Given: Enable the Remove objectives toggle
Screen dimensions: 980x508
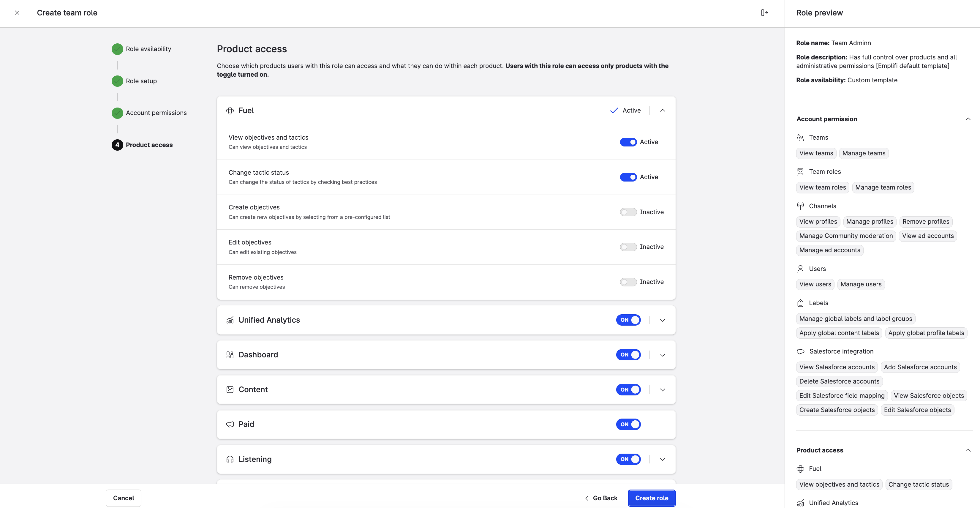Looking at the screenshot, I should (x=628, y=282).
